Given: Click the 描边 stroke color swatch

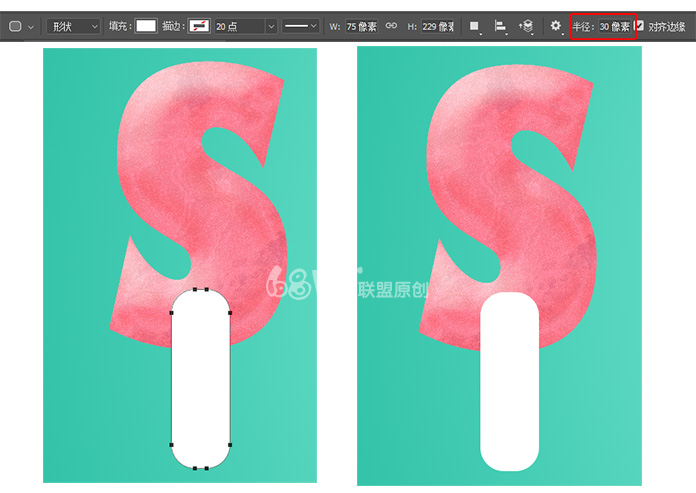Looking at the screenshot, I should point(199,26).
